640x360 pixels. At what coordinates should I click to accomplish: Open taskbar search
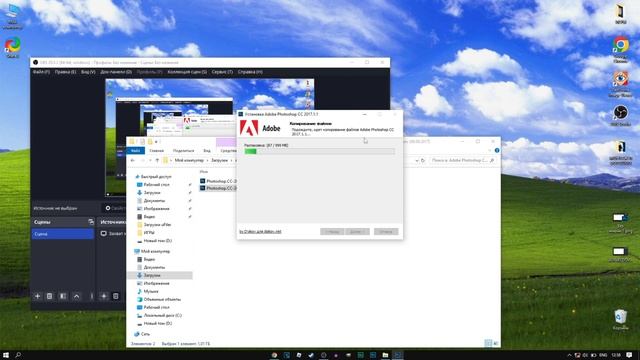click(18, 355)
